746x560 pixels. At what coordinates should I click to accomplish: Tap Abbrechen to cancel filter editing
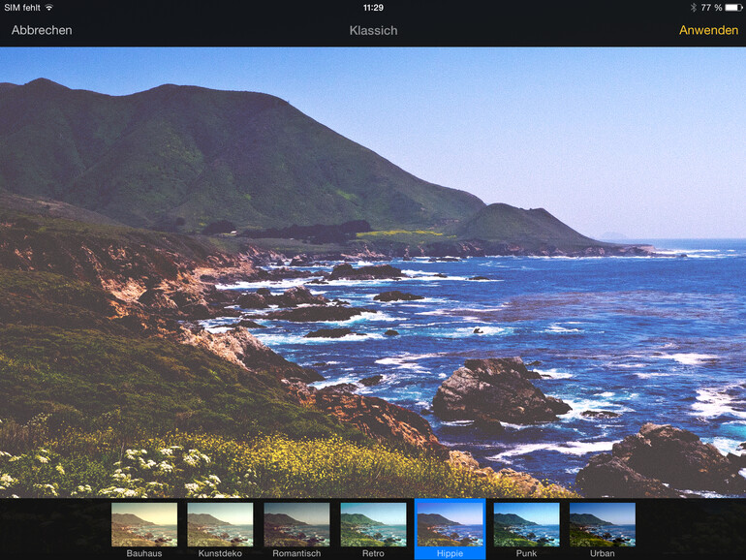(42, 30)
